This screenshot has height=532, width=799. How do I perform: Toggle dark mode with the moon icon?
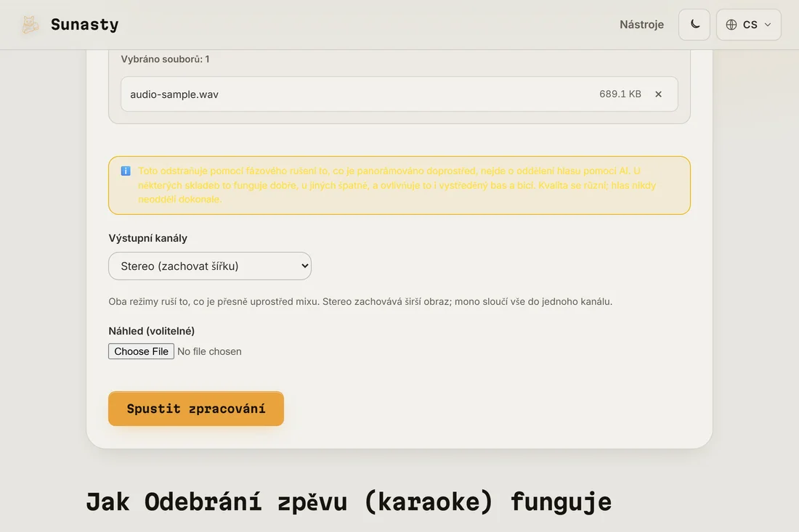(694, 25)
